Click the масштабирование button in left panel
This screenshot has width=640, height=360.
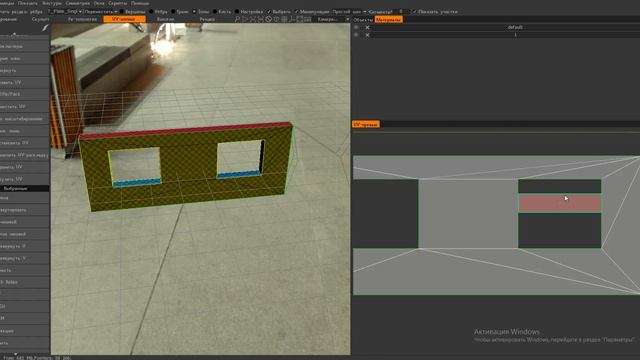[24, 119]
